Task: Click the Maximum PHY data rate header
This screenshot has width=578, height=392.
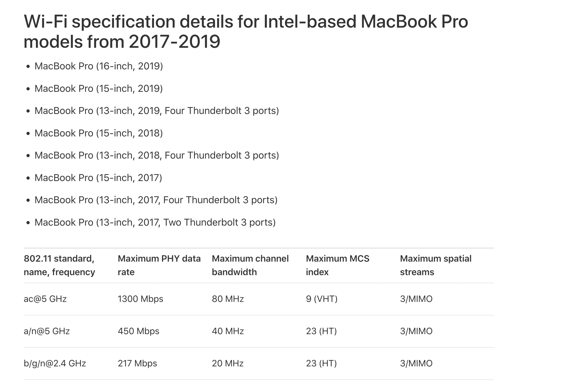Action: point(159,265)
